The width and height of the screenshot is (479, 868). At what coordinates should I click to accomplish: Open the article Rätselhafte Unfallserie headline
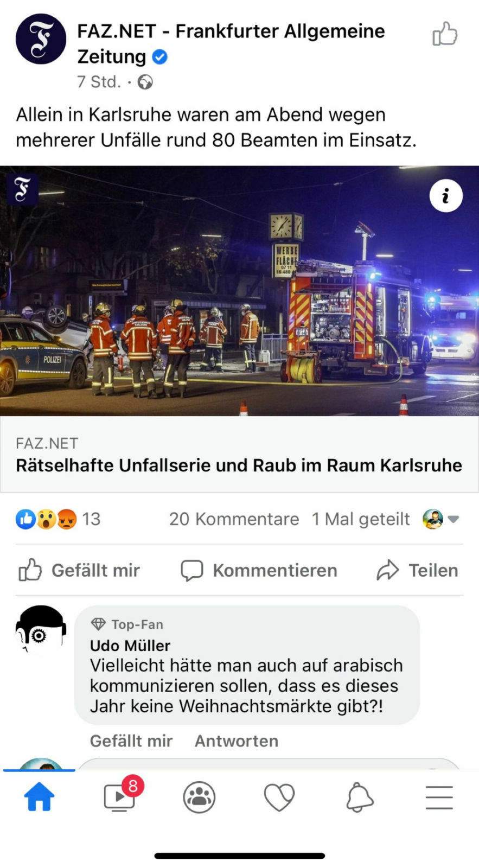point(239,465)
